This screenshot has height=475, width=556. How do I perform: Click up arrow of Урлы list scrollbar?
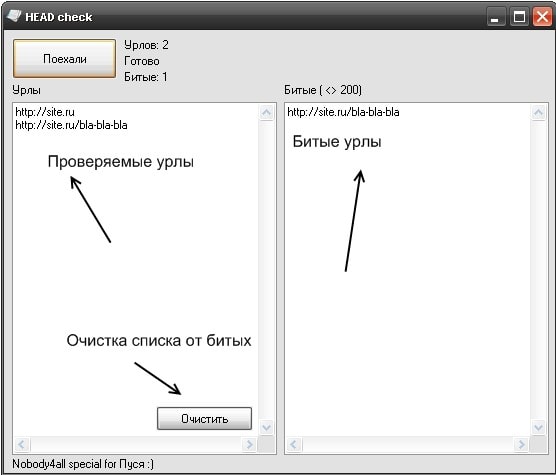[x=266, y=113]
